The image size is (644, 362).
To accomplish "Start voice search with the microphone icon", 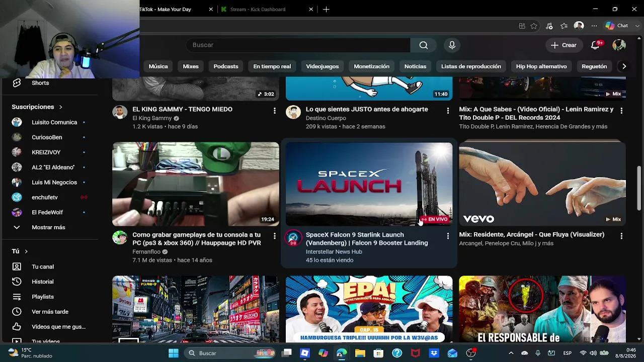I will tap(452, 45).
